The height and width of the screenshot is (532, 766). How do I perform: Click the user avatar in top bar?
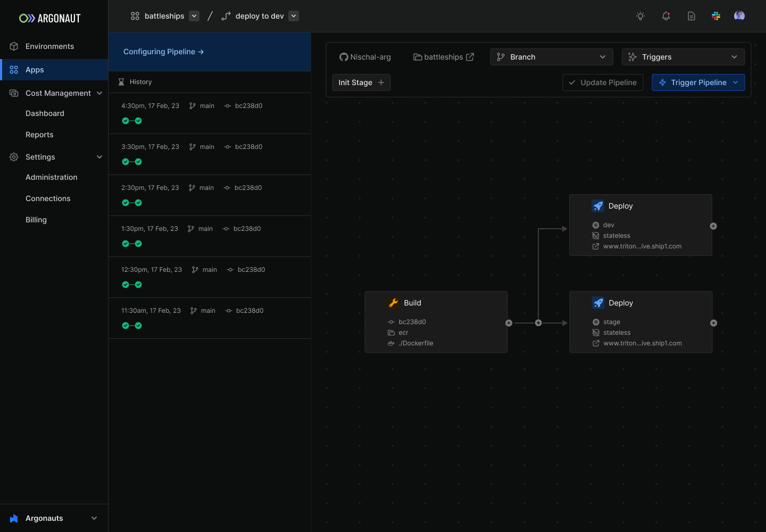click(x=739, y=15)
